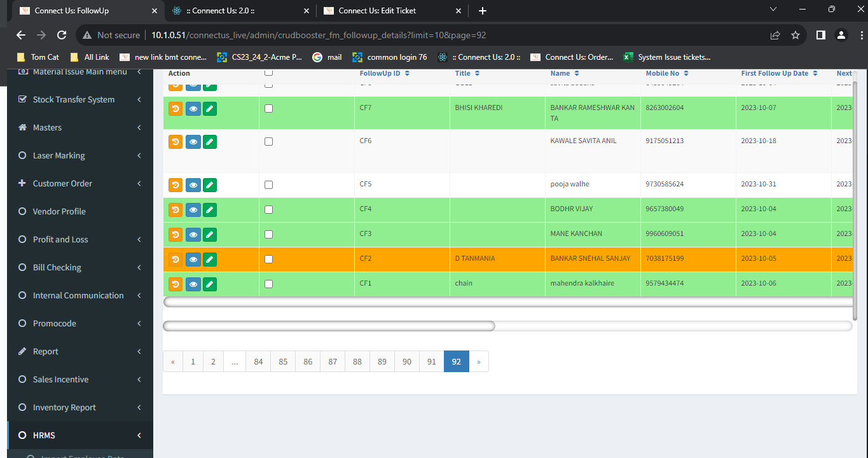Sort by First Follow Up Date column

pos(779,73)
